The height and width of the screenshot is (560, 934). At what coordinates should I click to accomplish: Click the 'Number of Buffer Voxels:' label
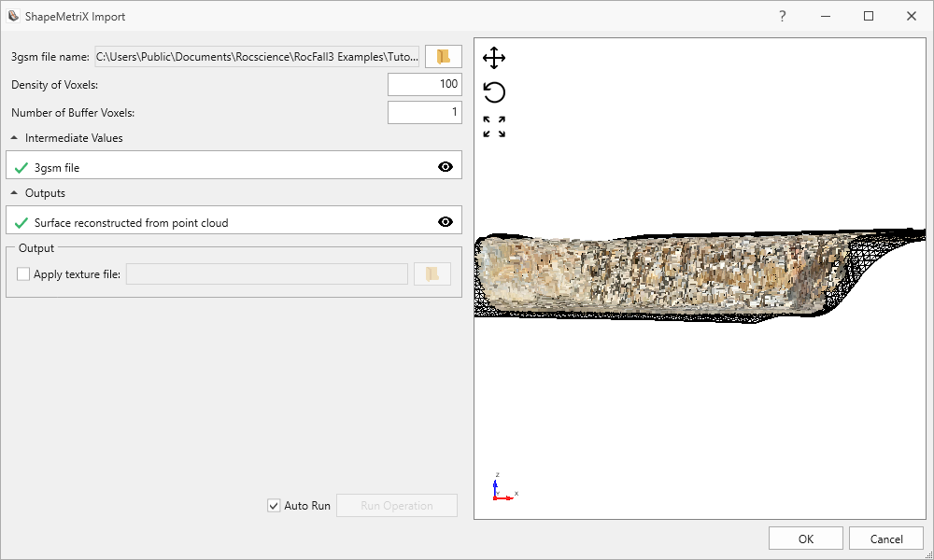click(73, 113)
